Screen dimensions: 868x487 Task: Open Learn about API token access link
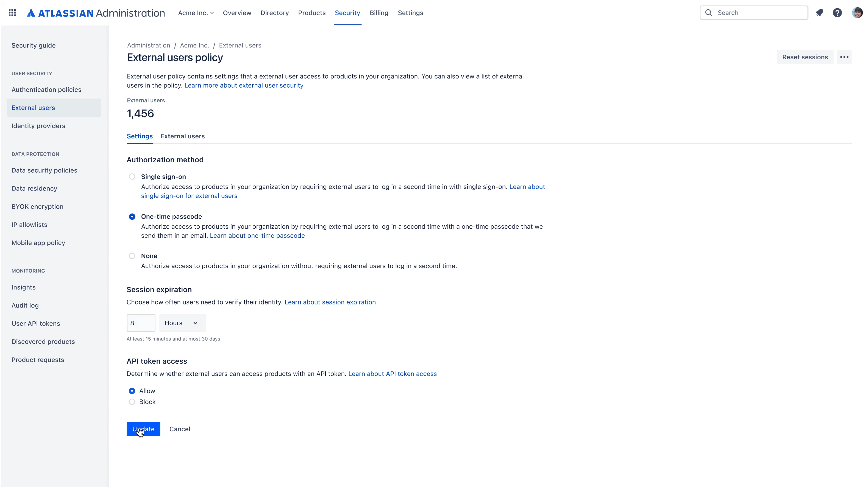(x=392, y=374)
